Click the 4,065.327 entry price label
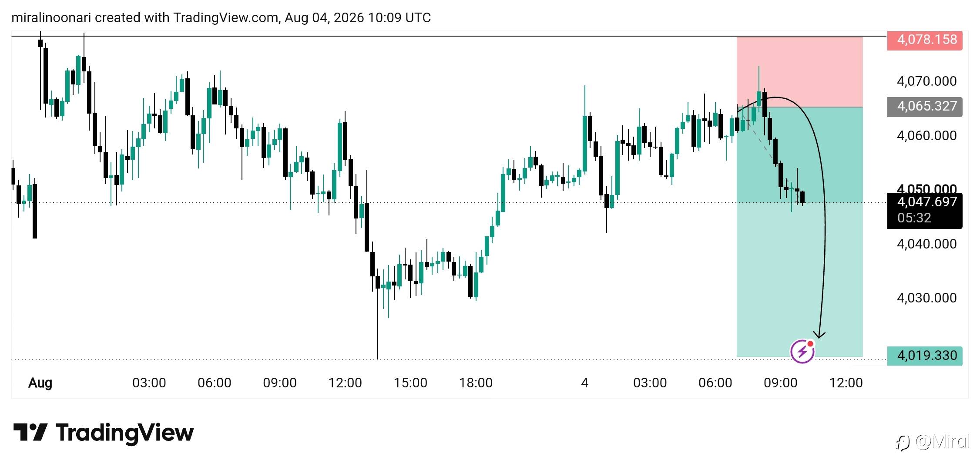Screen dimensions: 980x467 pyautogui.click(x=925, y=107)
